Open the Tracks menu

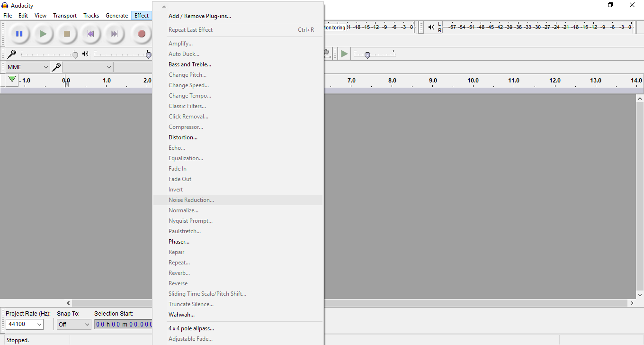tap(91, 16)
